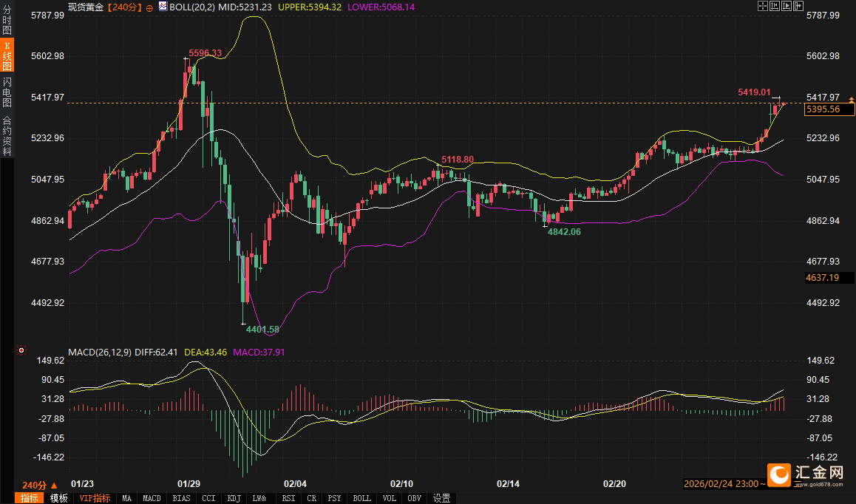Open the 合约资料 sidebar view
The image size is (856, 504).
click(x=7, y=135)
